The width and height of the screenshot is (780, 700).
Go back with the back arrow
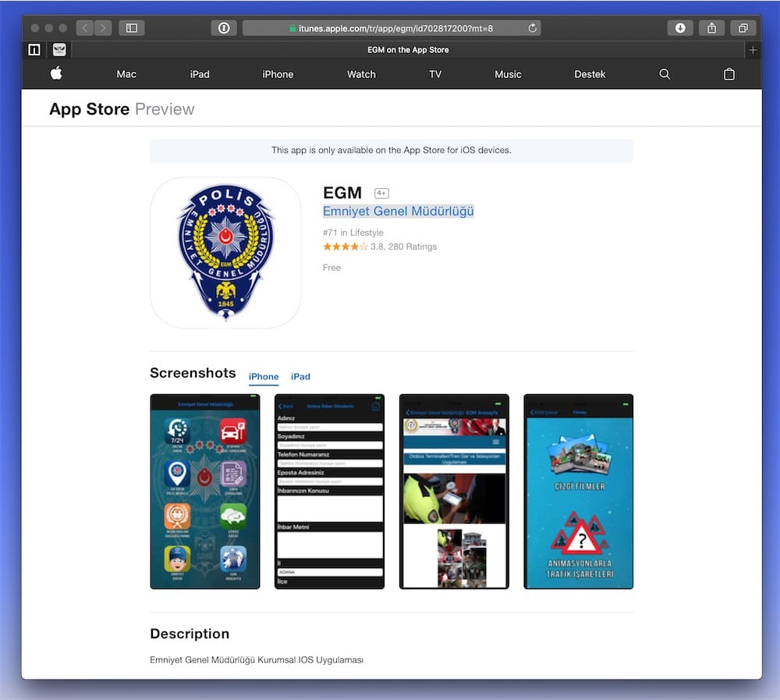85,28
